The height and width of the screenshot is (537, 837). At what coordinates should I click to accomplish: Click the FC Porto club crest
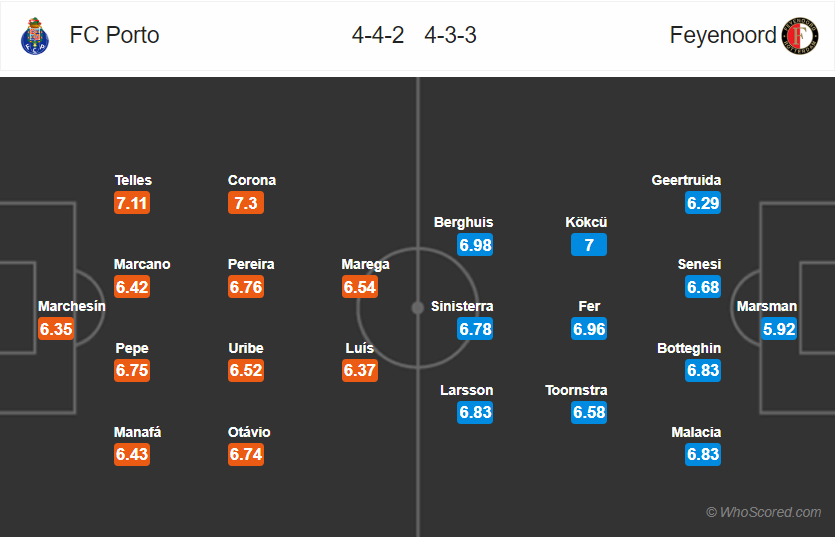point(35,36)
